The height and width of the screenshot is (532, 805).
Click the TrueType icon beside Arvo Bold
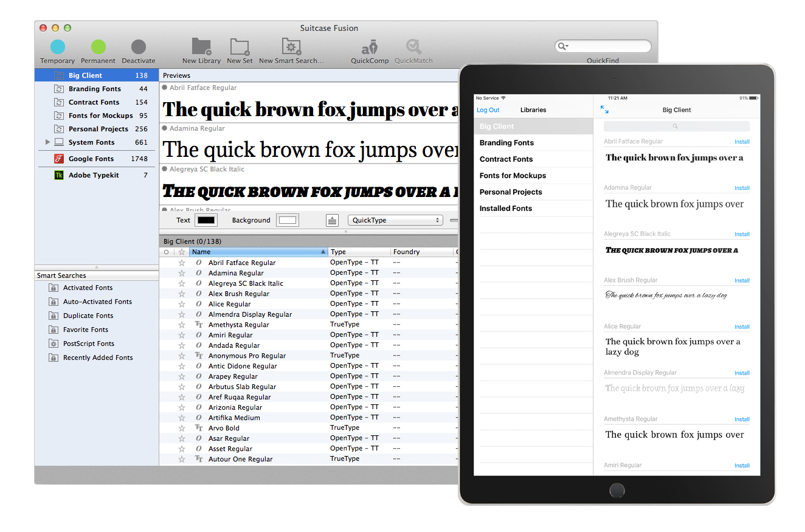coord(199,428)
